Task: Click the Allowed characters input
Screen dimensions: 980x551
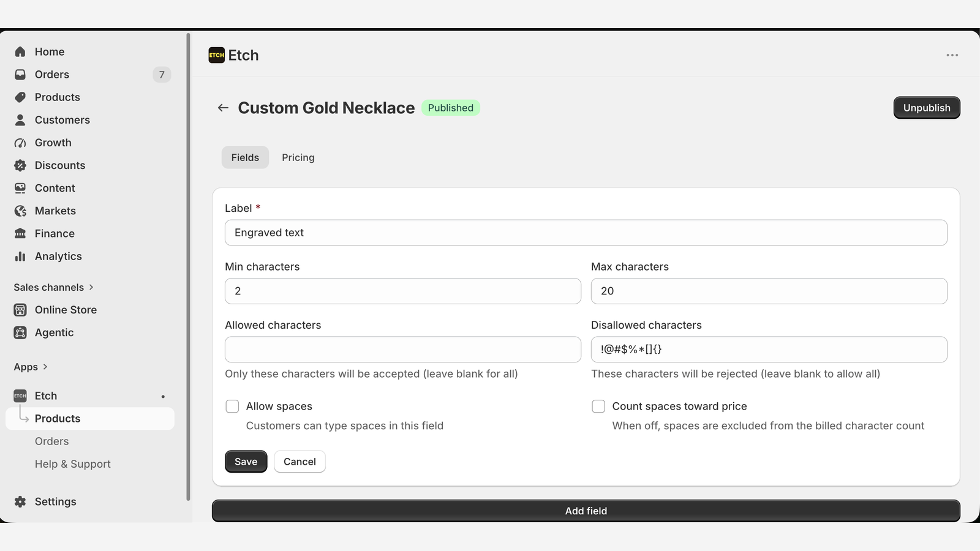Action: tap(403, 350)
